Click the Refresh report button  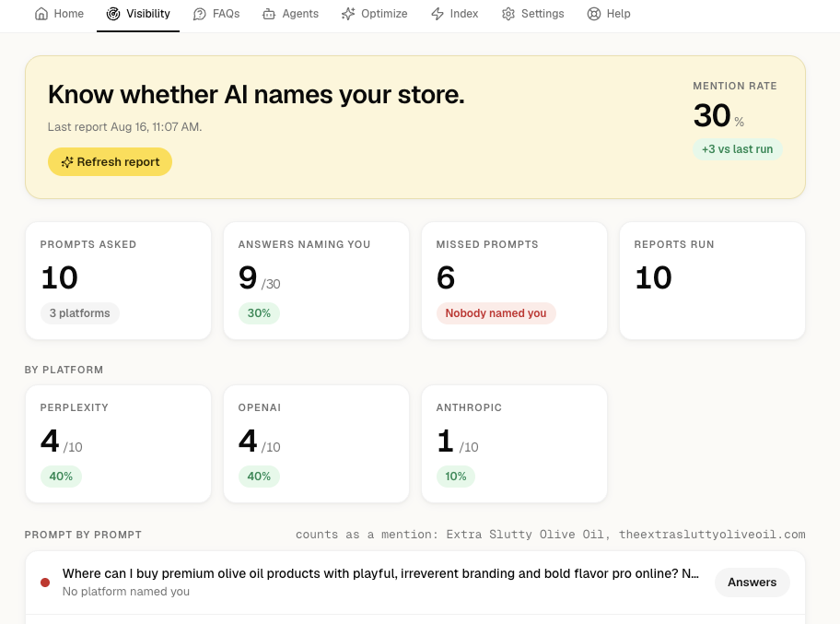point(110,162)
